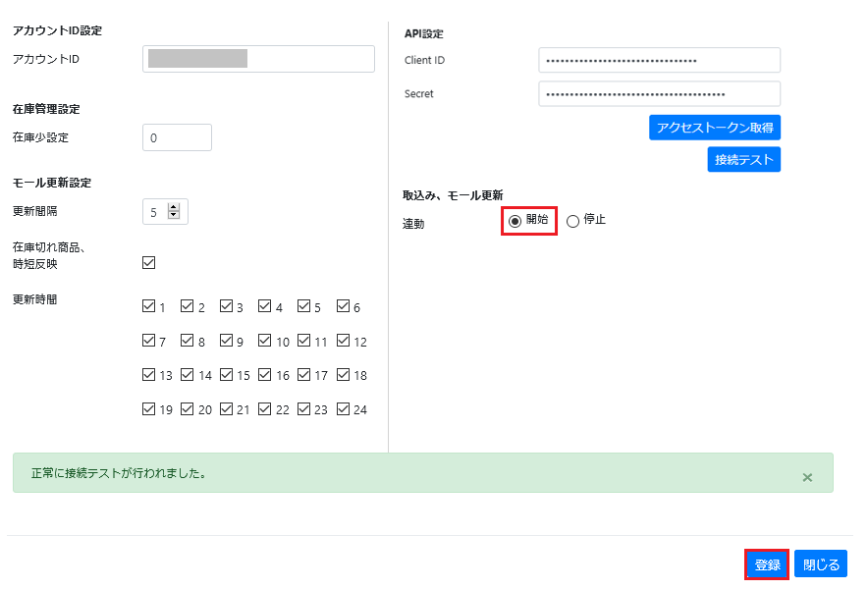The width and height of the screenshot is (868, 590).
Task: Uncheck update hour 12 checkbox
Action: click(x=344, y=341)
